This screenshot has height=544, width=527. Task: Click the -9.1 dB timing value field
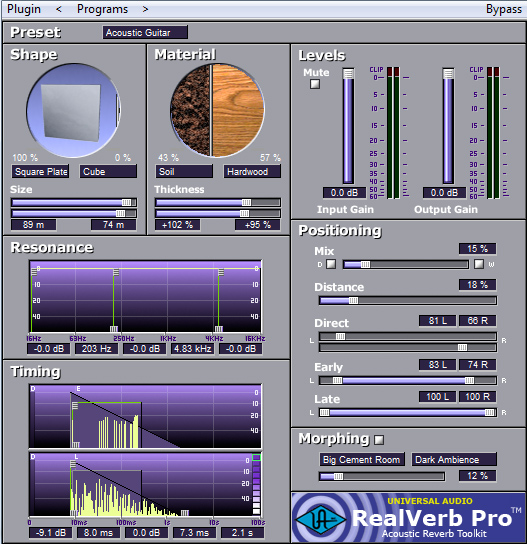(x=51, y=533)
